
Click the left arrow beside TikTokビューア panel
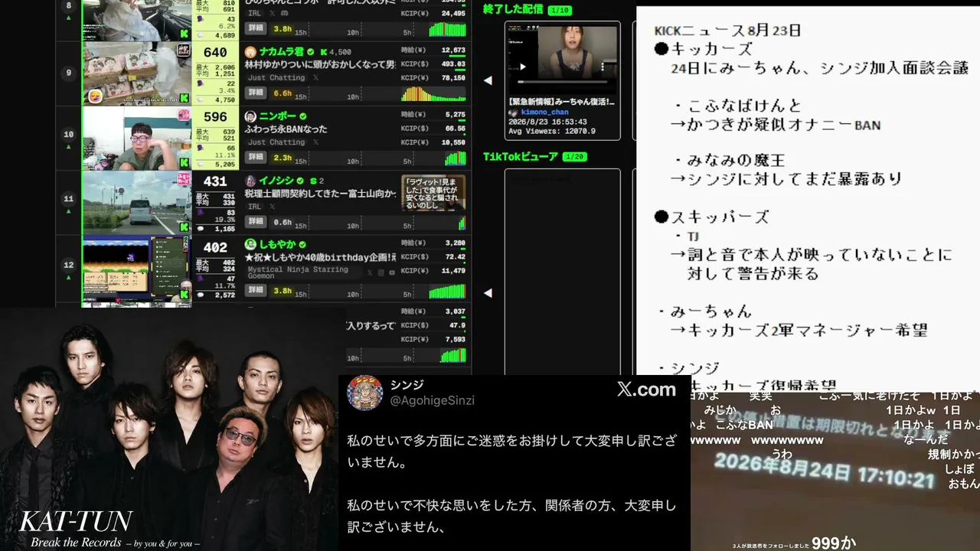coord(488,293)
